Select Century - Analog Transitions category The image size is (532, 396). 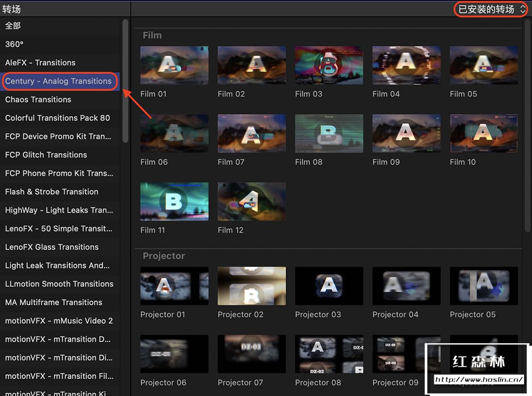pyautogui.click(x=60, y=81)
